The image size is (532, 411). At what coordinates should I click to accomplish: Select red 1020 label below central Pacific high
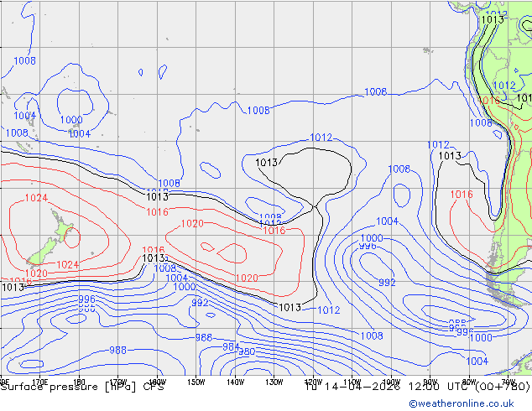247,278
